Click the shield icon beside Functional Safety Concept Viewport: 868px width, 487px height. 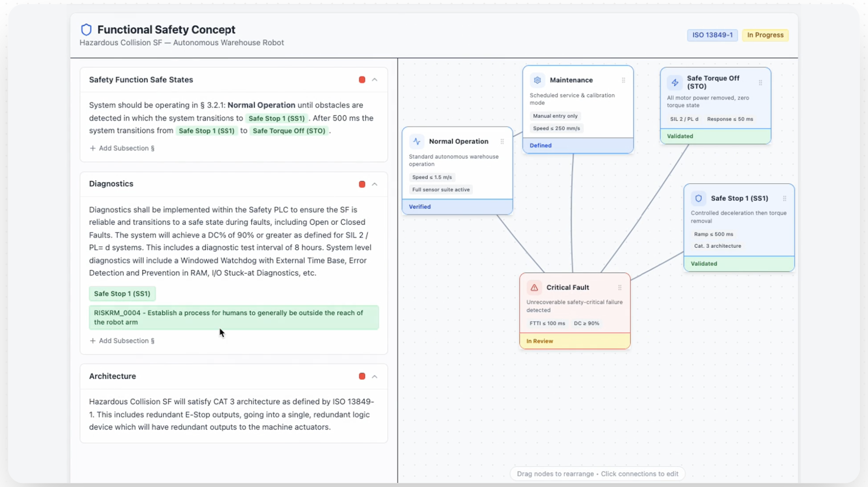pyautogui.click(x=86, y=30)
